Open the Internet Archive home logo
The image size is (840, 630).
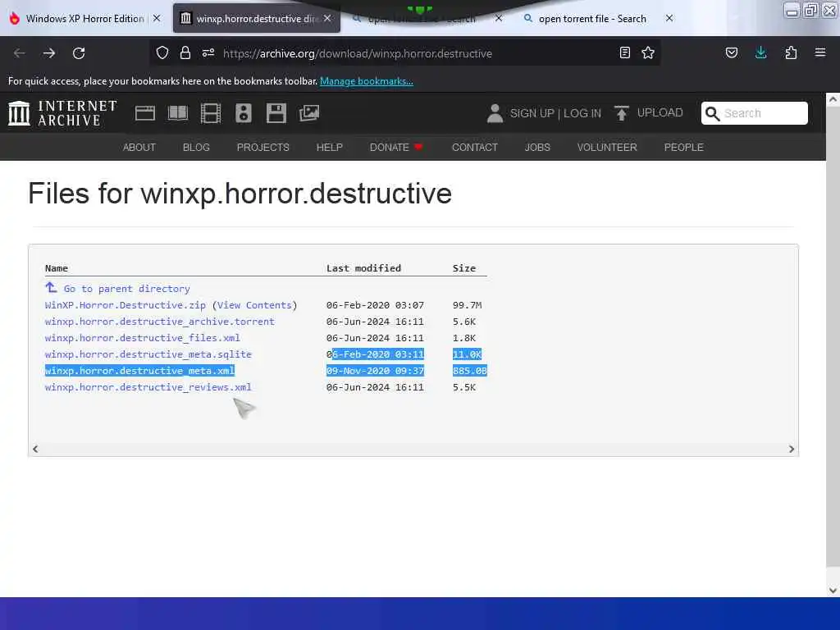(62, 113)
